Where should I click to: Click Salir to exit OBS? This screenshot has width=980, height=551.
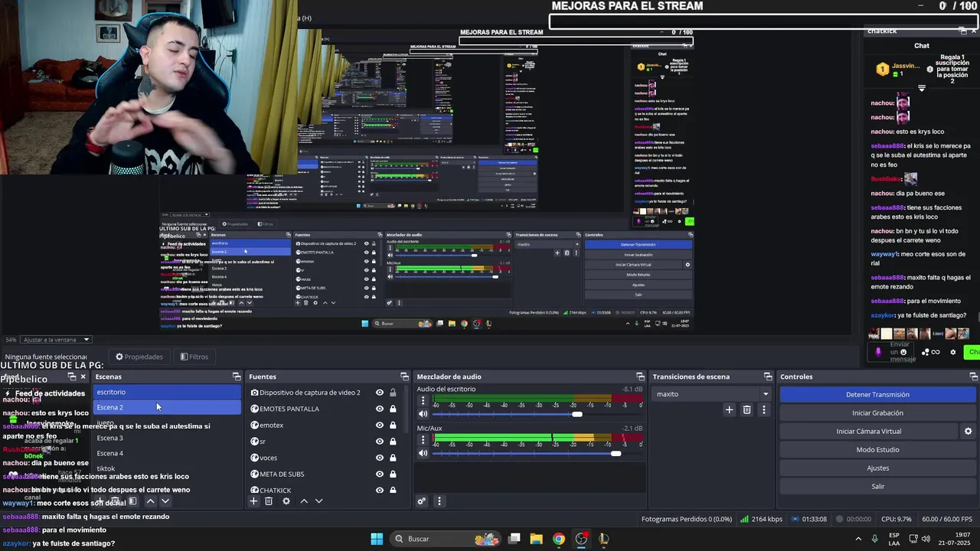[x=877, y=487]
